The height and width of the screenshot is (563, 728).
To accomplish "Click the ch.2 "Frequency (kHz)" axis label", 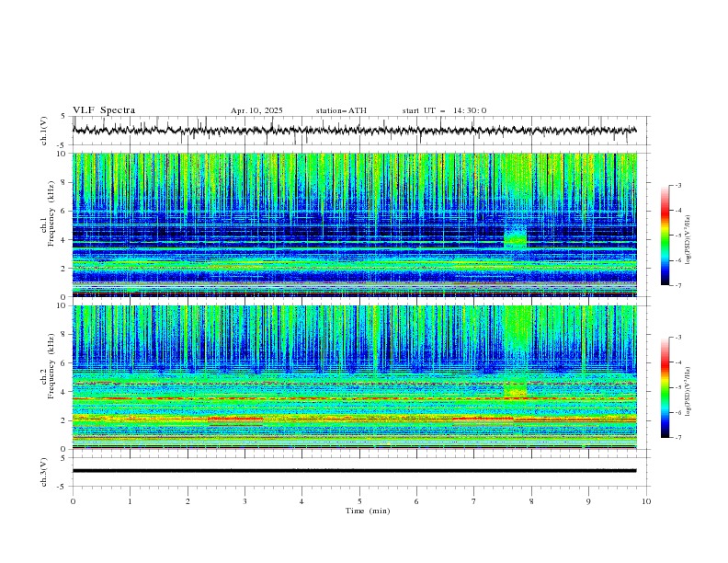I will (x=51, y=366).
